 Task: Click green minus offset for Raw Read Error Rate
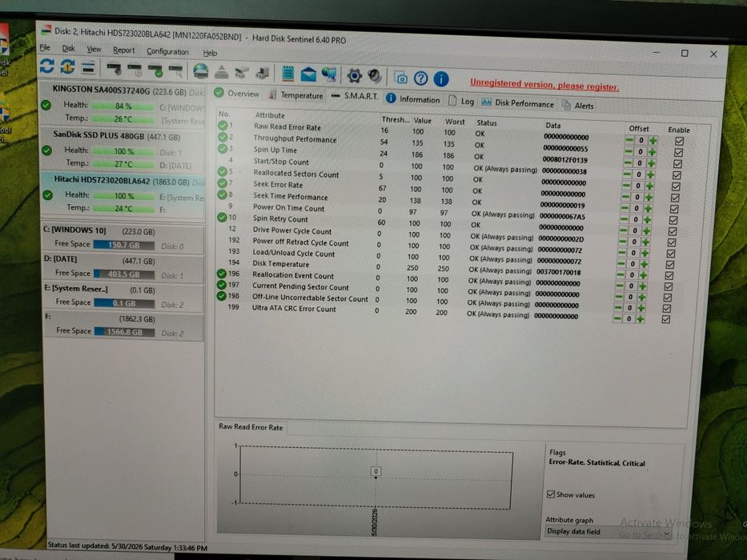coord(629,140)
